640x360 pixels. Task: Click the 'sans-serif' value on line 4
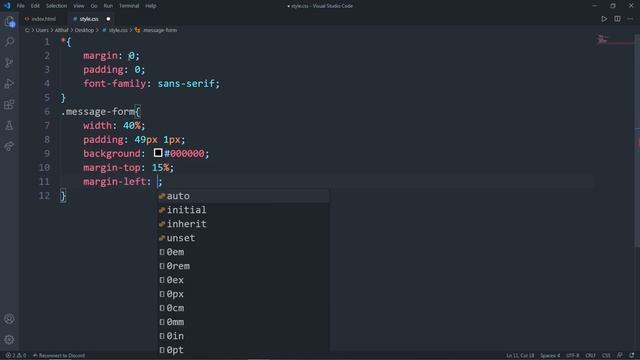click(186, 84)
